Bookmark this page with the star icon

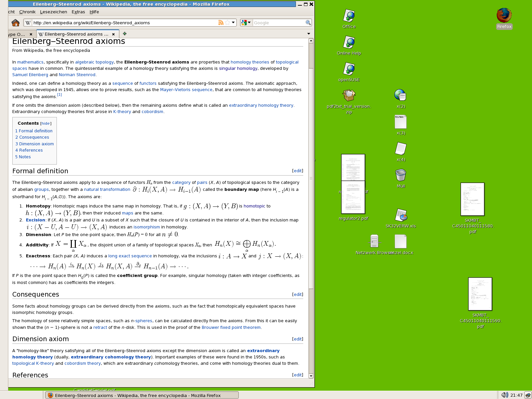(x=227, y=23)
